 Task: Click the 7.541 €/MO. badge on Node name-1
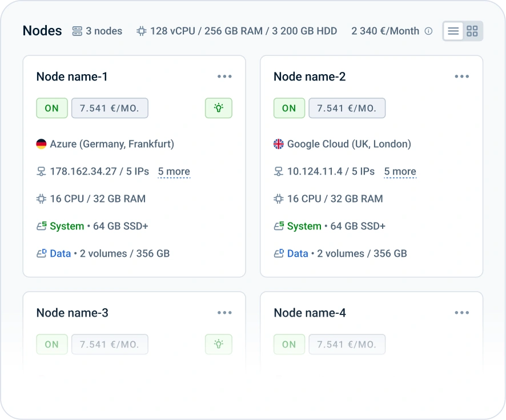(110, 108)
